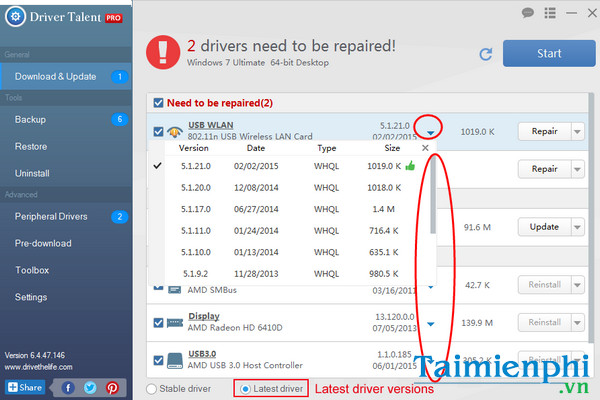Open the list menu icon in title bar

click(550, 13)
